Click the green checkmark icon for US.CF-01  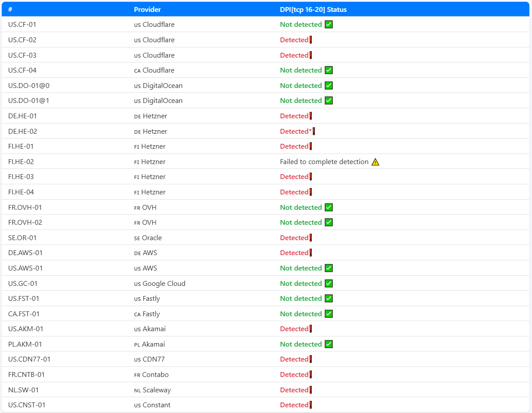click(328, 25)
